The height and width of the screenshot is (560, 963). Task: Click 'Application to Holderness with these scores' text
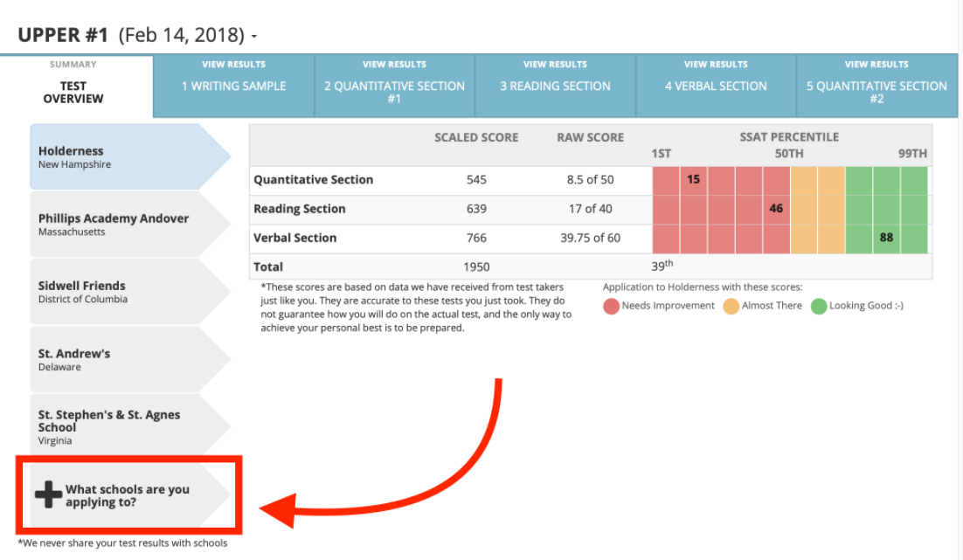coord(703,287)
